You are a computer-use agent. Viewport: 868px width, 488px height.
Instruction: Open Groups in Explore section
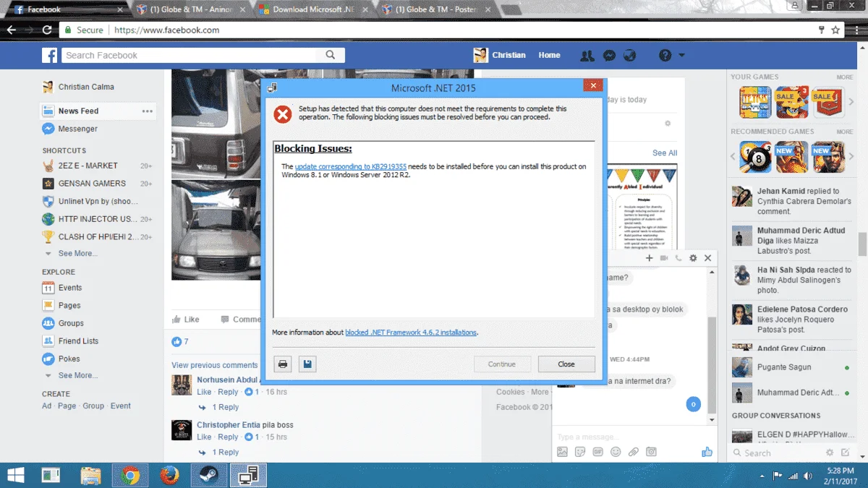(x=71, y=323)
